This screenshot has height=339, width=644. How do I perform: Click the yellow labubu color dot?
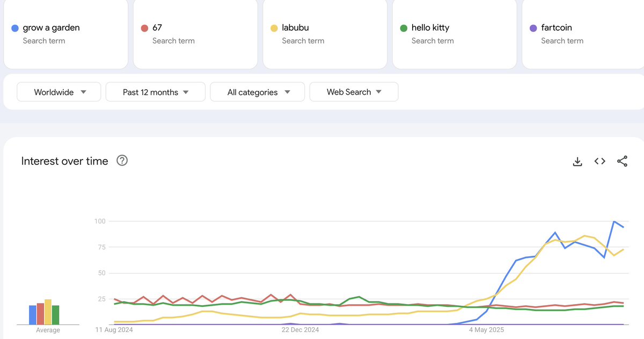pos(274,28)
